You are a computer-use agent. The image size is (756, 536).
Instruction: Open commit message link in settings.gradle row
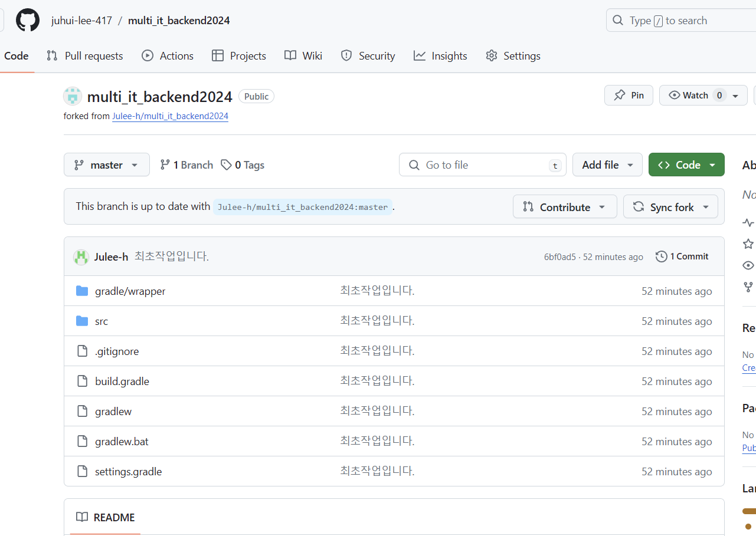pos(377,471)
